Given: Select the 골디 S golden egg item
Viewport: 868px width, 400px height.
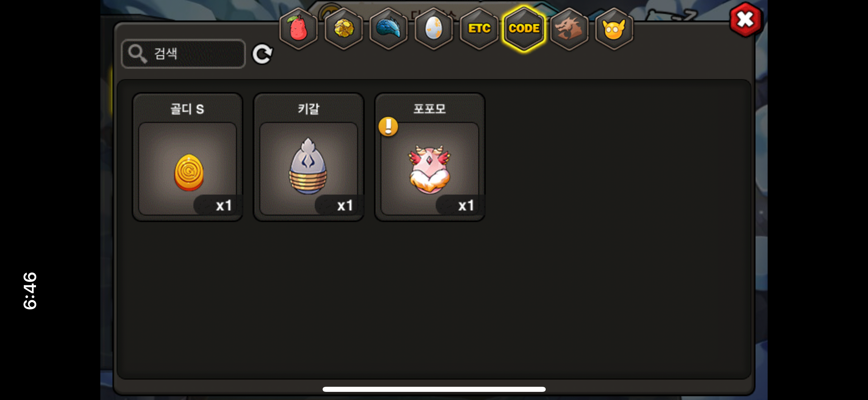Looking at the screenshot, I should pyautogui.click(x=187, y=157).
